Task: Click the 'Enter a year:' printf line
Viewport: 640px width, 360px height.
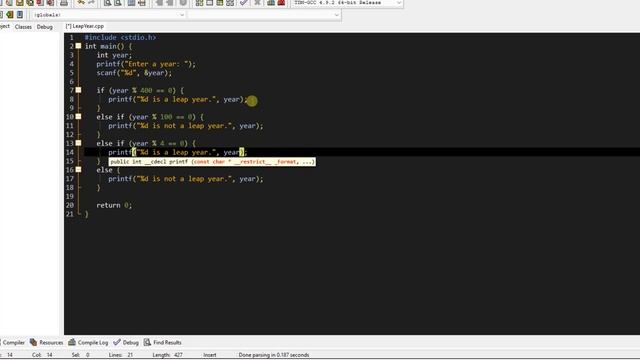Action: (146, 64)
